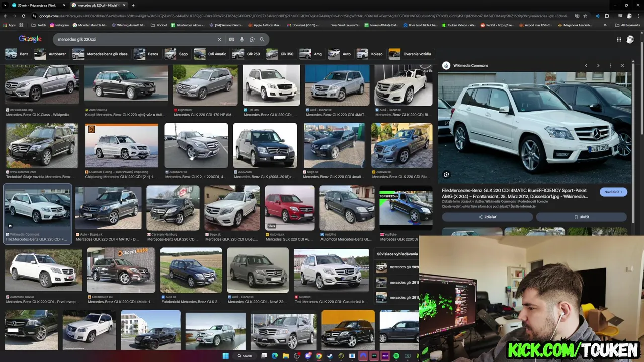Open the Roobet bookmark folder
This screenshot has height=362, width=644.
[x=159, y=25]
